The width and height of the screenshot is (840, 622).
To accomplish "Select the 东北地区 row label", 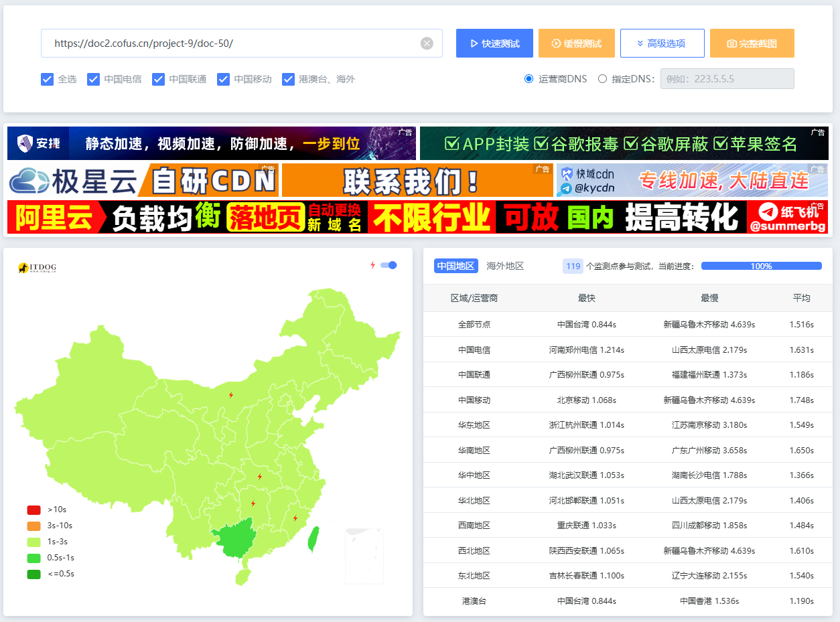I will pos(474,576).
